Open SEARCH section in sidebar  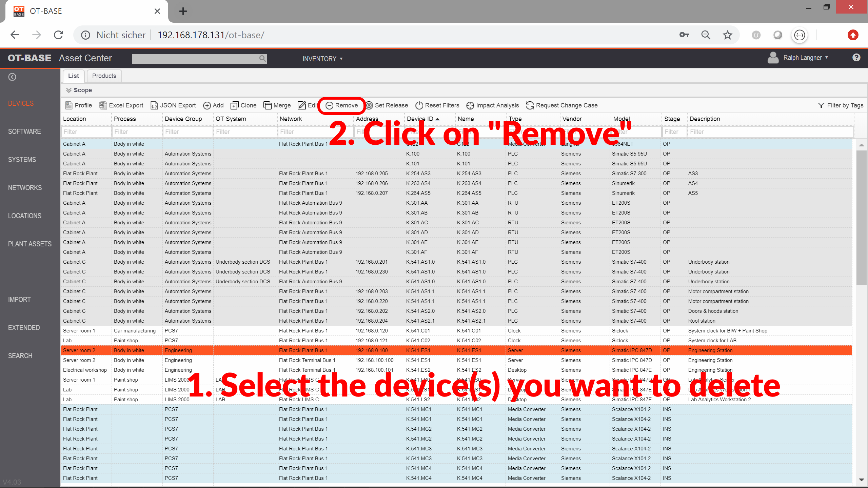(x=20, y=356)
